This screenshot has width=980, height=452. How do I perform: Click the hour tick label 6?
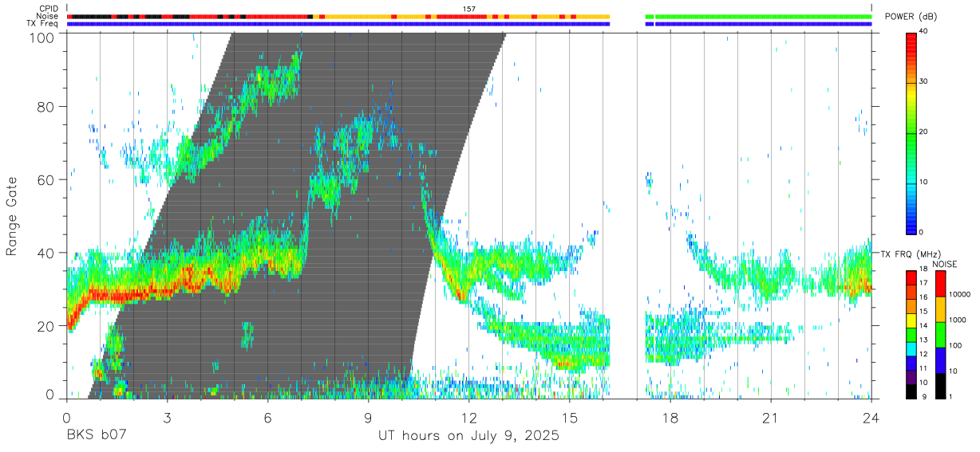coord(267,417)
